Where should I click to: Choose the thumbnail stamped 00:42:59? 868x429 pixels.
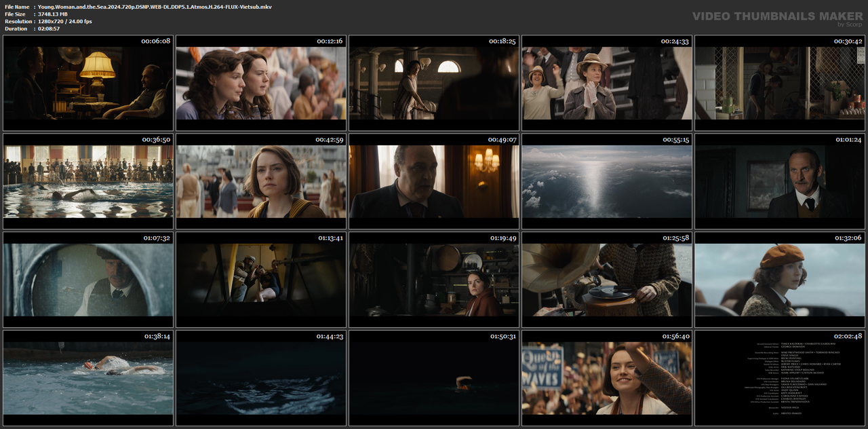coord(261,181)
